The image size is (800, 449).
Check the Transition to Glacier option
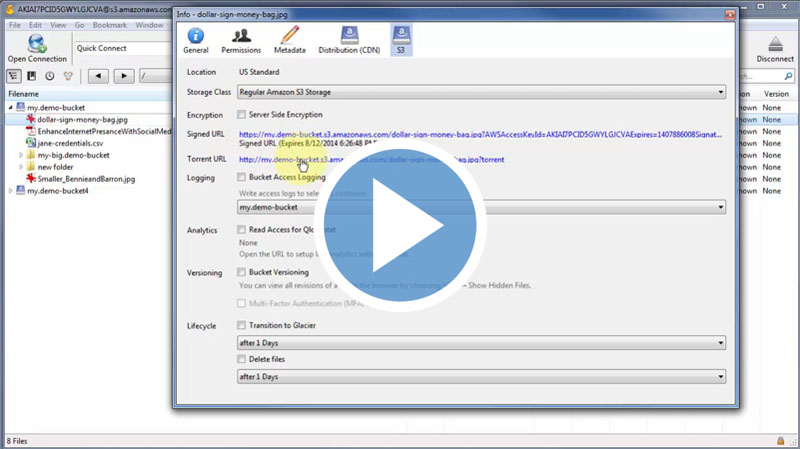[241, 325]
